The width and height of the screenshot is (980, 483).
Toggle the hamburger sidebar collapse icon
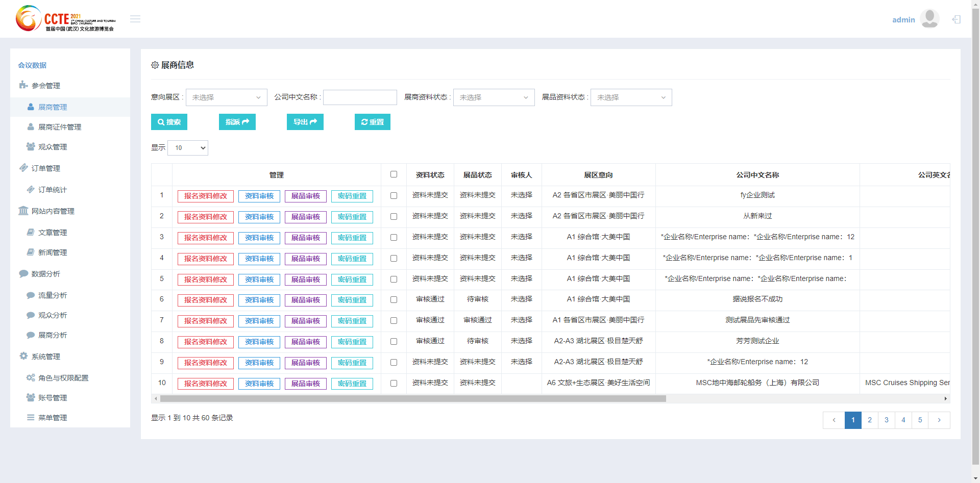[135, 19]
